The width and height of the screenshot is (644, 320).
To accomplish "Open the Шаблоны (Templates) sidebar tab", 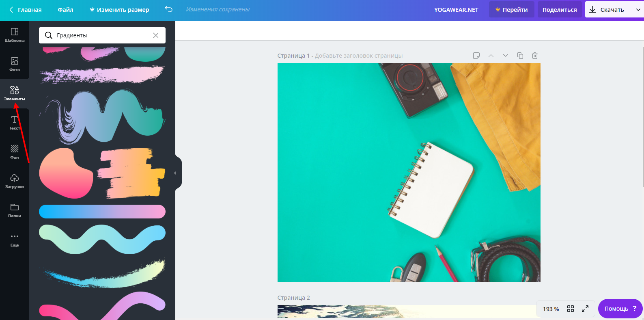I will click(x=15, y=35).
